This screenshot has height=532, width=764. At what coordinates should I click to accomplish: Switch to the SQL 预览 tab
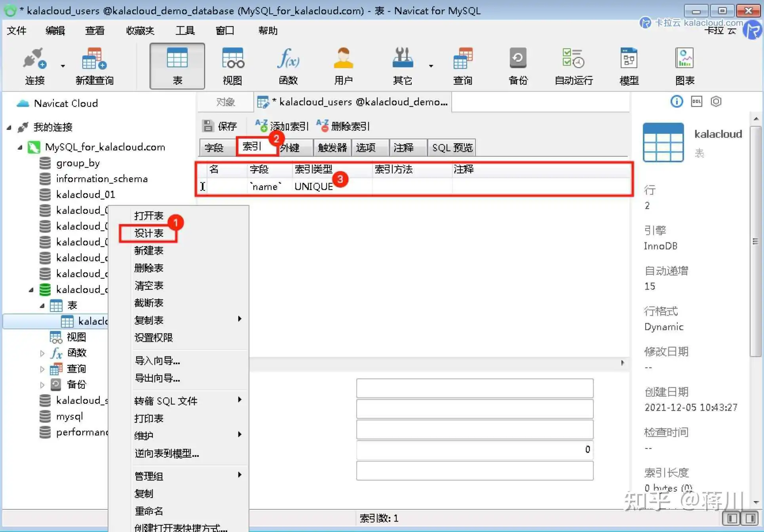coord(452,148)
